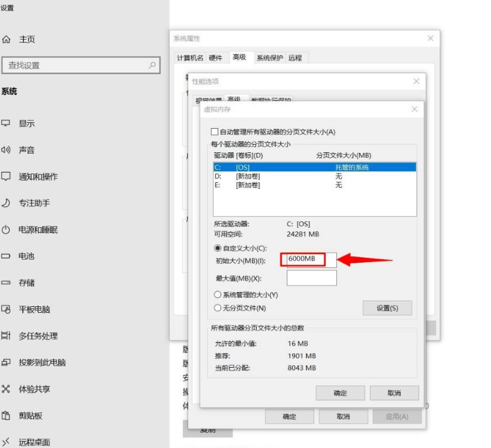Click the 剪贴板 clipboard icon
491x448 pixels.
[x=6, y=416]
